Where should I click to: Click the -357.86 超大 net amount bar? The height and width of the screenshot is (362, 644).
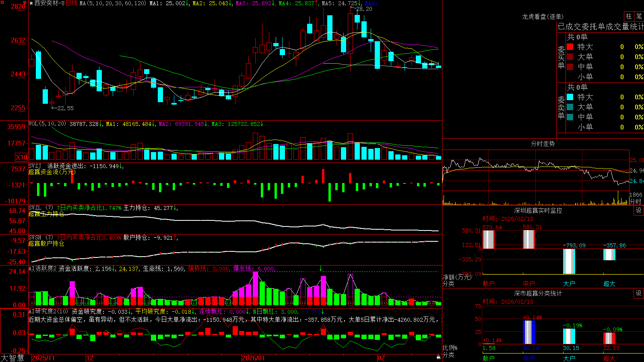point(609,255)
